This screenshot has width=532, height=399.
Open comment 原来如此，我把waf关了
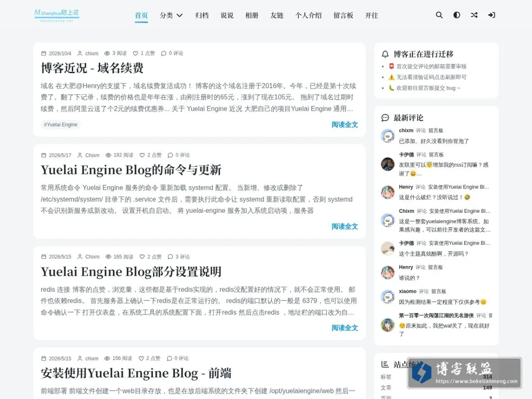click(445, 329)
